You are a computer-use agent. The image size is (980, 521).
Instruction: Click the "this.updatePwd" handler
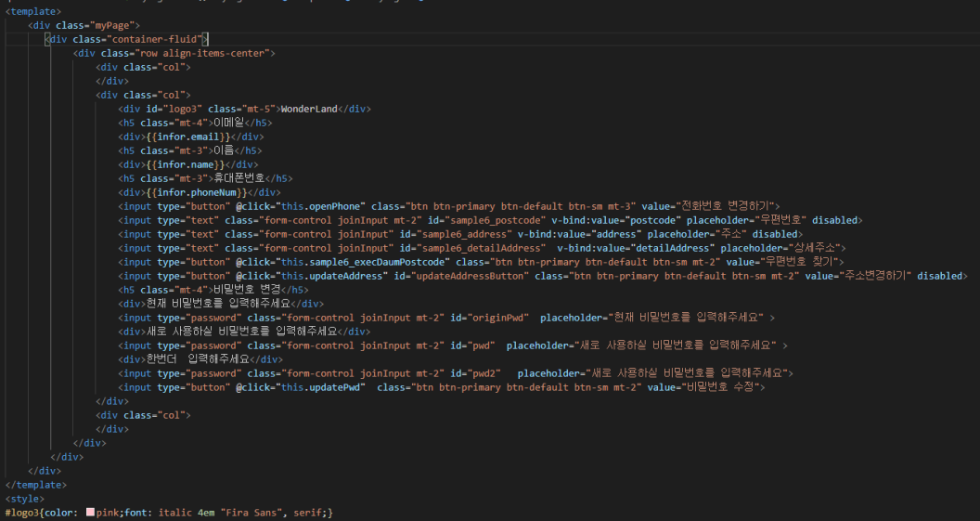[x=320, y=387]
